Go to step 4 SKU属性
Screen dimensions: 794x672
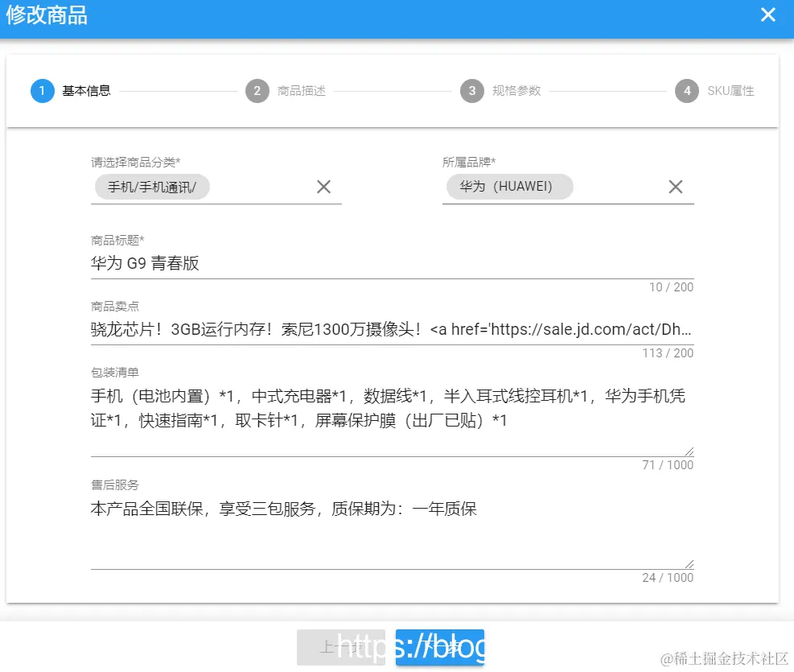pyautogui.click(x=714, y=91)
